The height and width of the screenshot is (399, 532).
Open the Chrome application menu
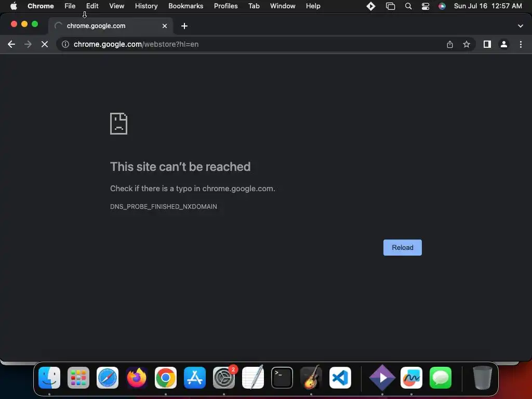click(x=41, y=6)
